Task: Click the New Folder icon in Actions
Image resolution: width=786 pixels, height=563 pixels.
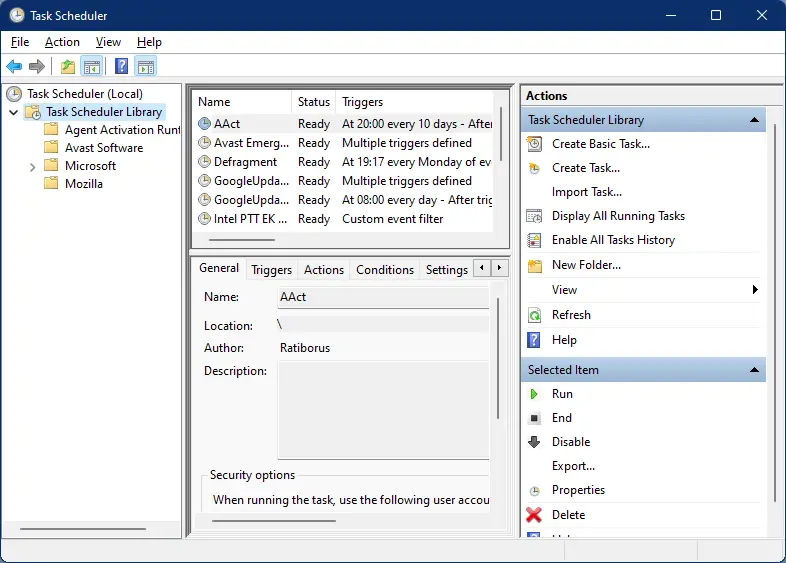Action: coord(535,265)
